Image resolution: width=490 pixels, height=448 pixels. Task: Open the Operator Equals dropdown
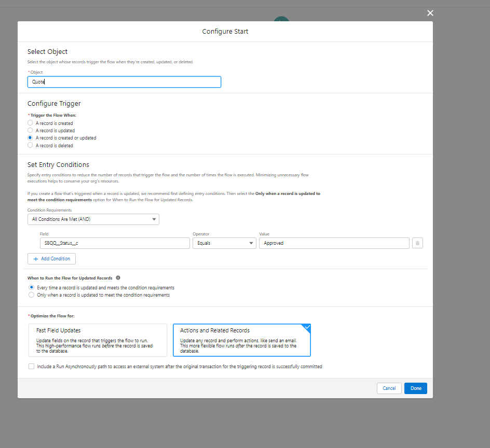click(x=224, y=243)
